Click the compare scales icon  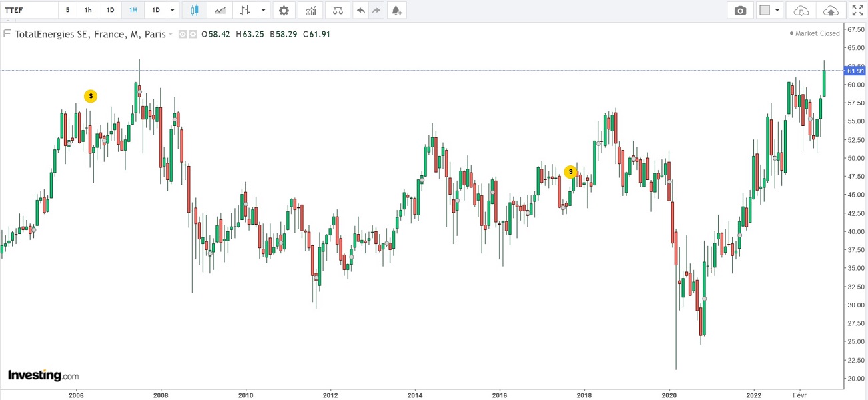(339, 11)
